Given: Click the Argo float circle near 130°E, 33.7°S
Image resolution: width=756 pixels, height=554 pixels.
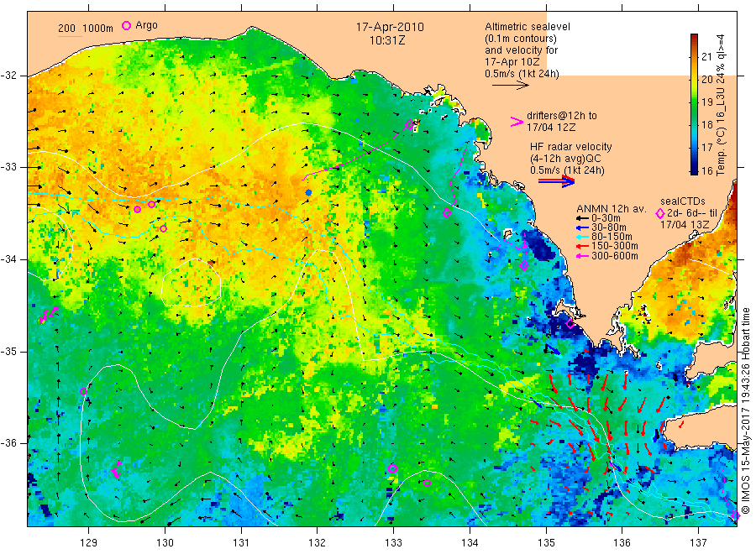Looking at the screenshot, I should click(164, 229).
